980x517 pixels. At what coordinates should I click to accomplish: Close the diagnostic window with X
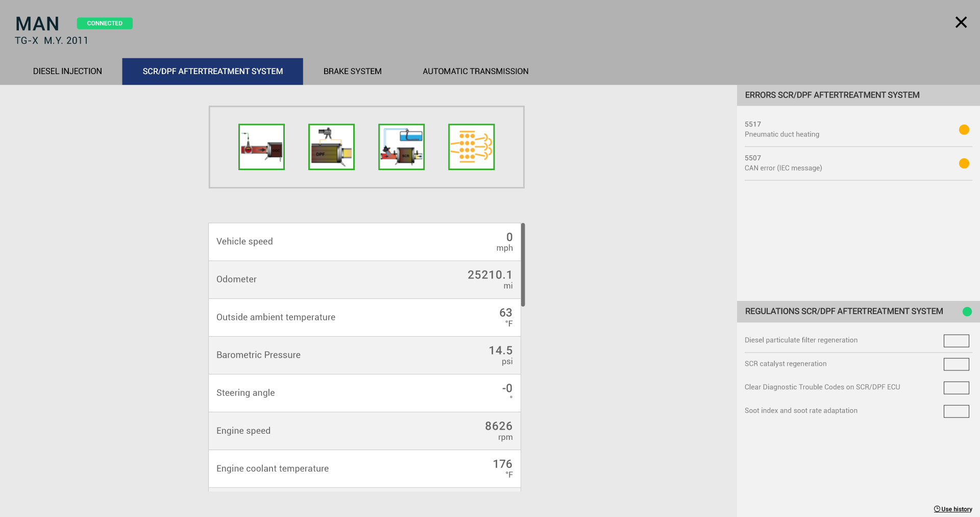pos(961,22)
